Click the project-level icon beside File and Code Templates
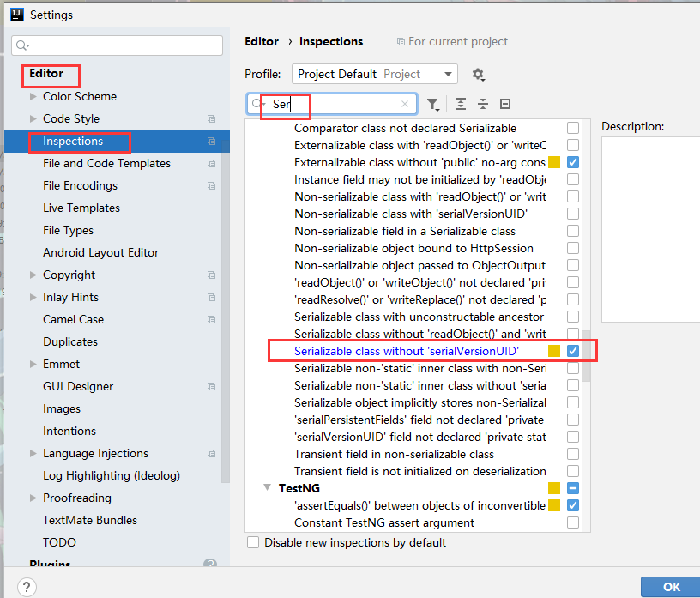The image size is (700, 598). point(212,164)
